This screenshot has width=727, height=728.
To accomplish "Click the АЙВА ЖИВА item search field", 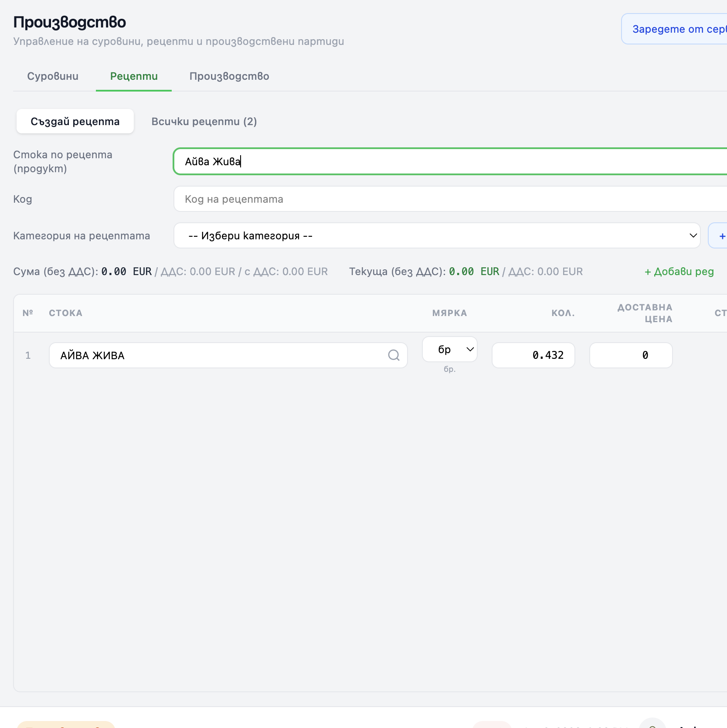I will click(x=218, y=355).
